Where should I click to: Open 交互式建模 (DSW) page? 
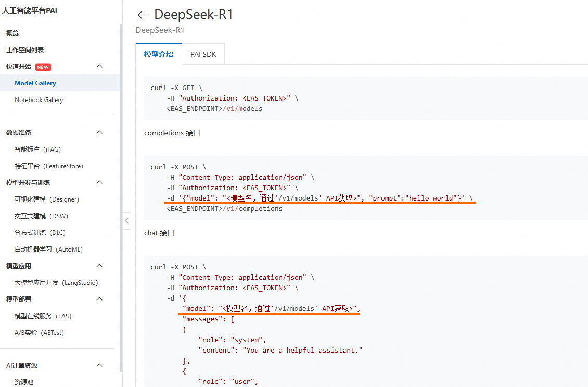coord(42,216)
